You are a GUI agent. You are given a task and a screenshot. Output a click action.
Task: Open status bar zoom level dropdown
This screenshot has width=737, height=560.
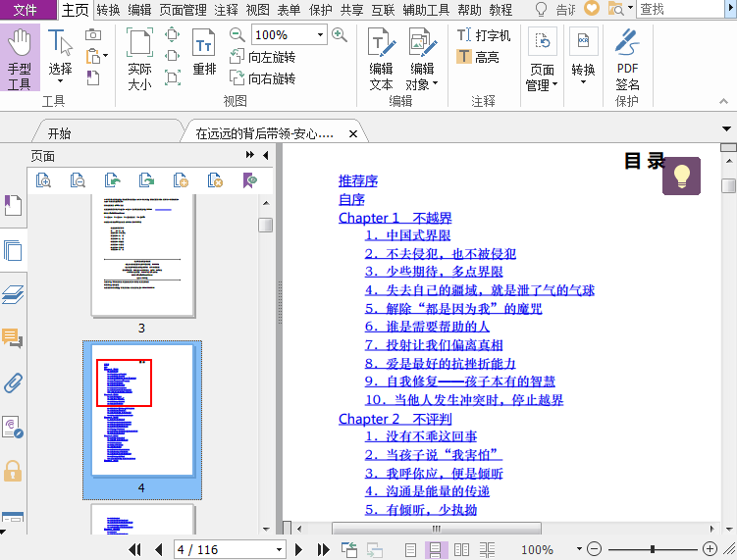(x=579, y=549)
